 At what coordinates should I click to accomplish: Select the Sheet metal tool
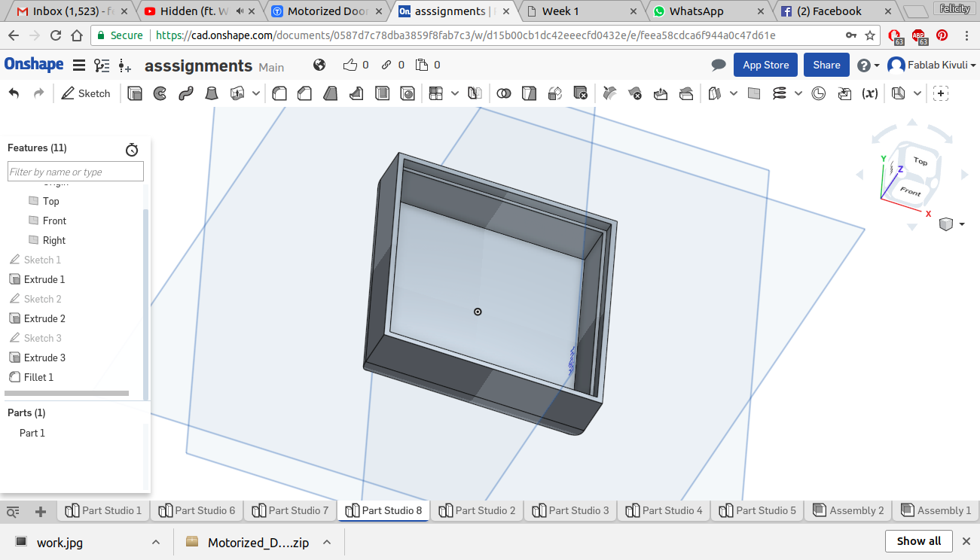tap(898, 93)
